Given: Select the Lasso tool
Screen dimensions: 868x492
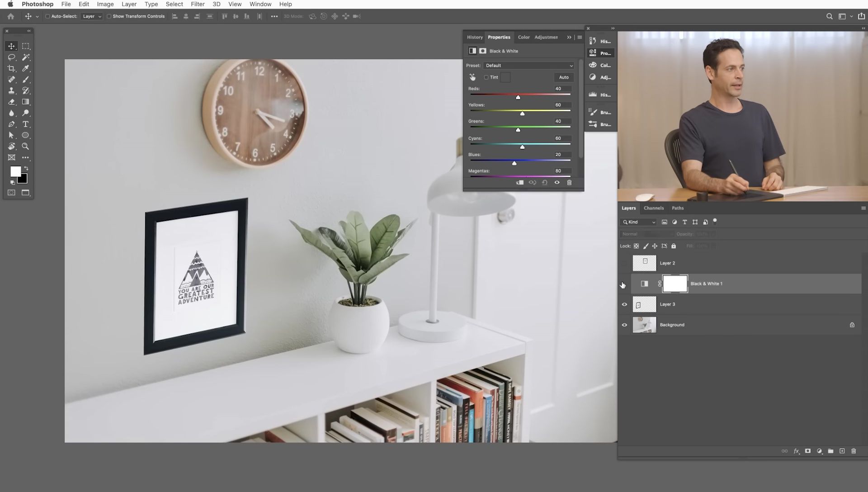Looking at the screenshot, I should pyautogui.click(x=11, y=57).
